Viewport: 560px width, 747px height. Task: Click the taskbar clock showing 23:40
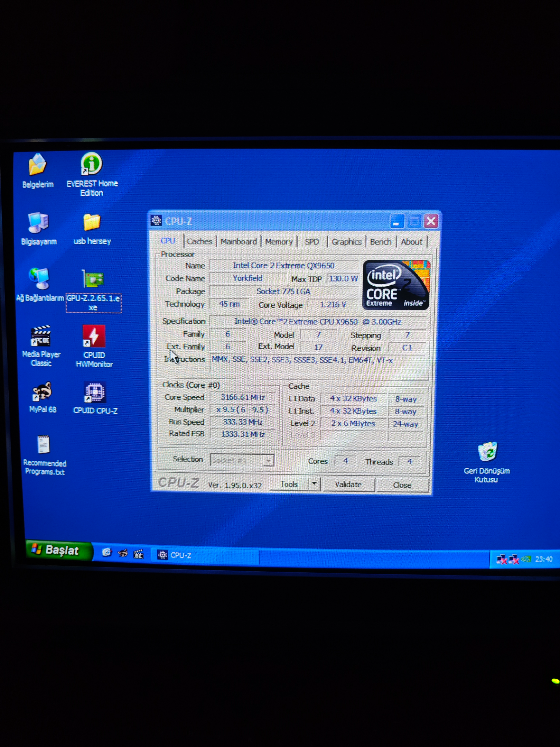(543, 559)
